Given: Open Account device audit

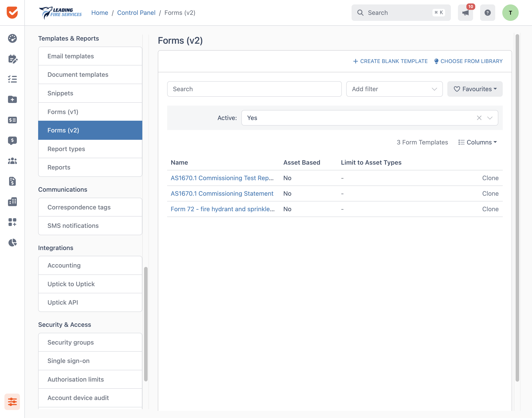Looking at the screenshot, I should point(90,398).
